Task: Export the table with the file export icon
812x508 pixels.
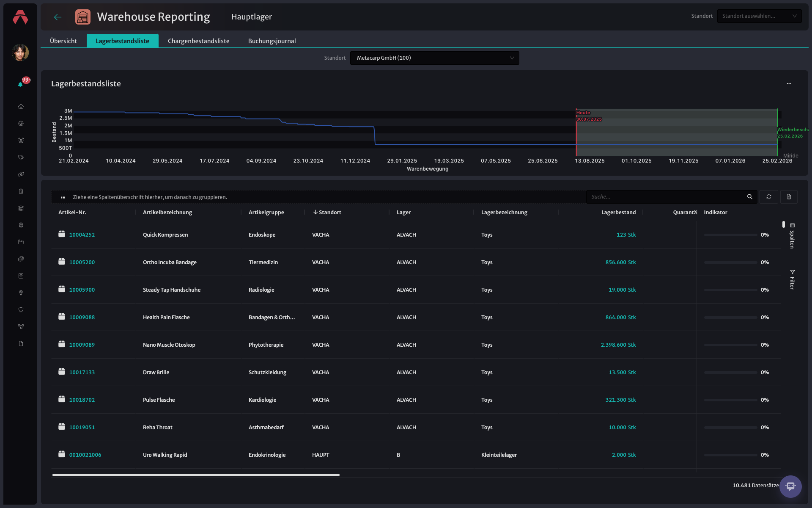Action: pyautogui.click(x=789, y=197)
